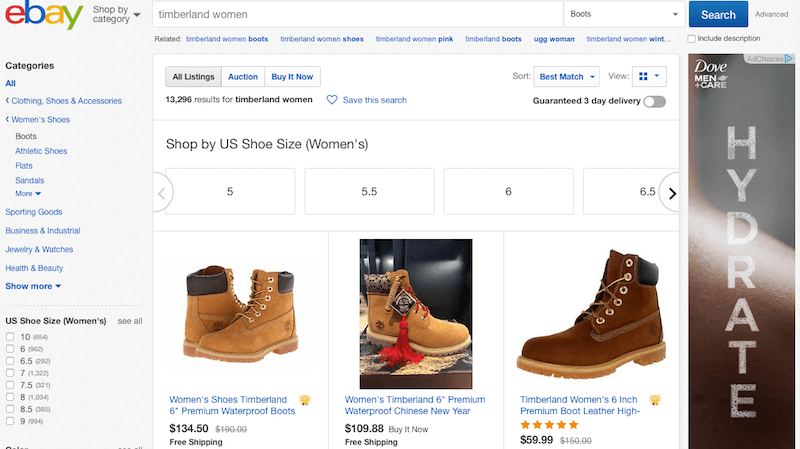The width and height of the screenshot is (800, 449).
Task: Check the Include description checkbox
Action: click(x=691, y=39)
